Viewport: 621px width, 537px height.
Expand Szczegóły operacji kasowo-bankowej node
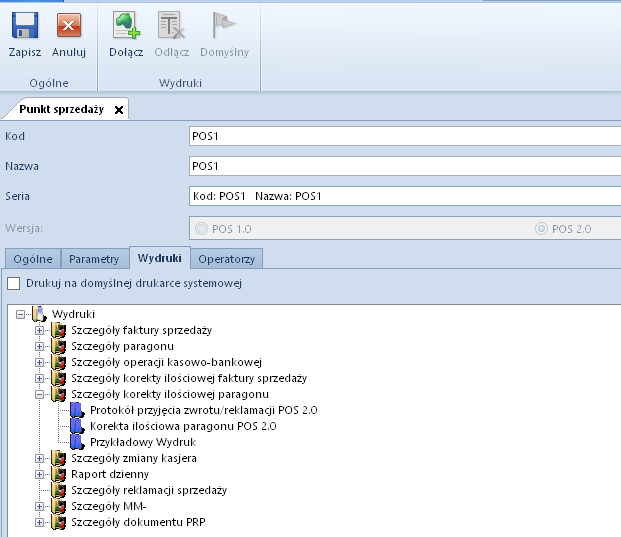pos(39,362)
